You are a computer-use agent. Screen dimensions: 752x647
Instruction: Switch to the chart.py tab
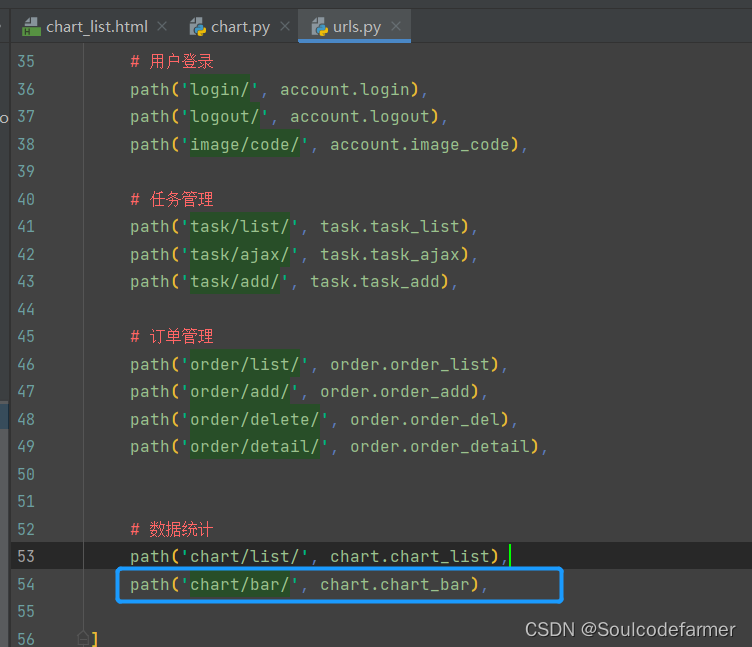pyautogui.click(x=240, y=26)
